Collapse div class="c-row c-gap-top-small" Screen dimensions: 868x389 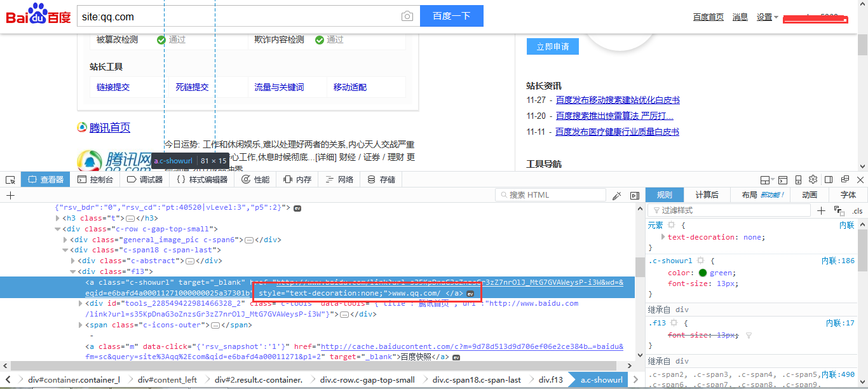click(x=58, y=229)
